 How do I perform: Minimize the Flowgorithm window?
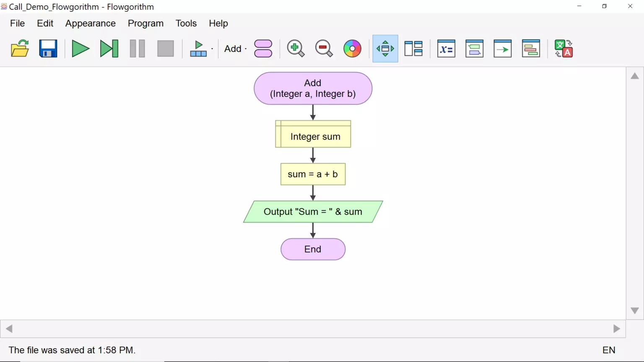[x=579, y=6]
